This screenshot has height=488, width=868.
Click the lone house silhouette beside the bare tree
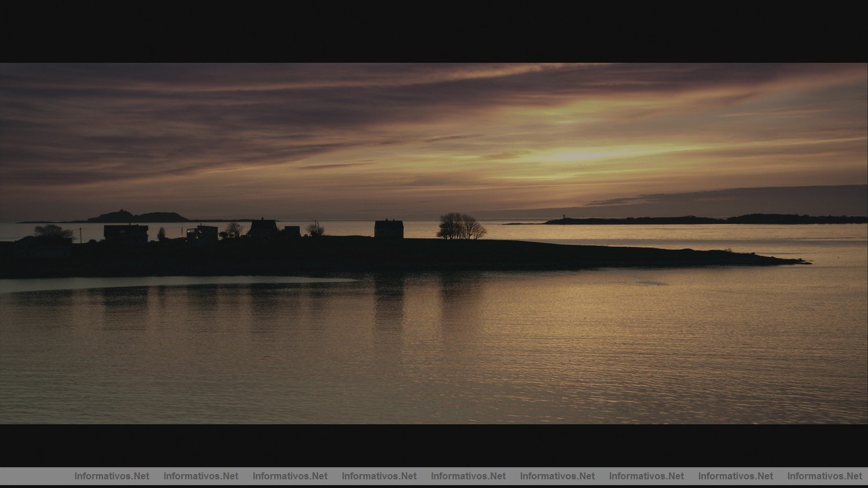coord(389,230)
